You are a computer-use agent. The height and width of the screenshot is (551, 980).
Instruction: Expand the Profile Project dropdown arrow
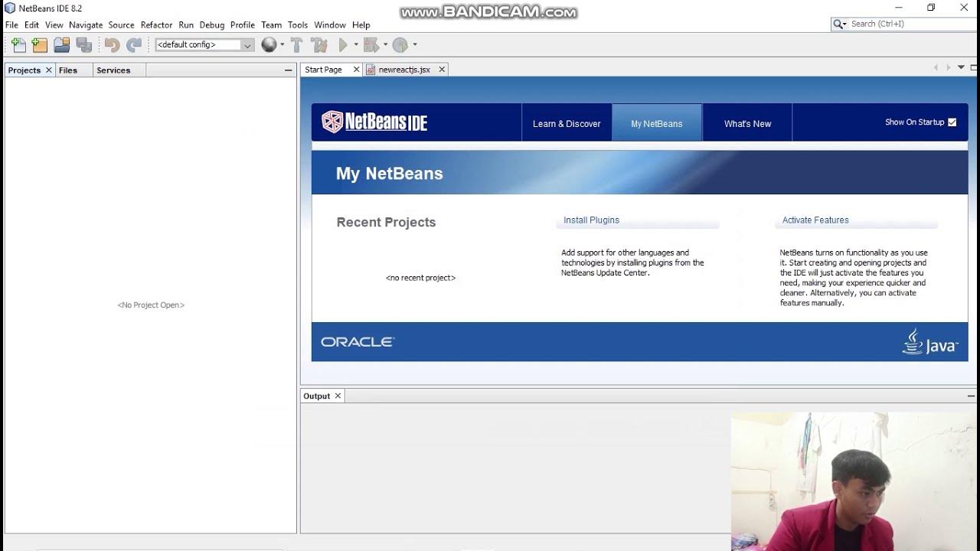(x=415, y=45)
